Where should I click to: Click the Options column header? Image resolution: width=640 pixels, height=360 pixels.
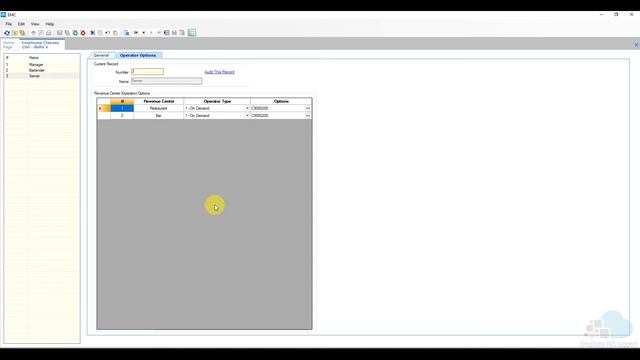281,101
